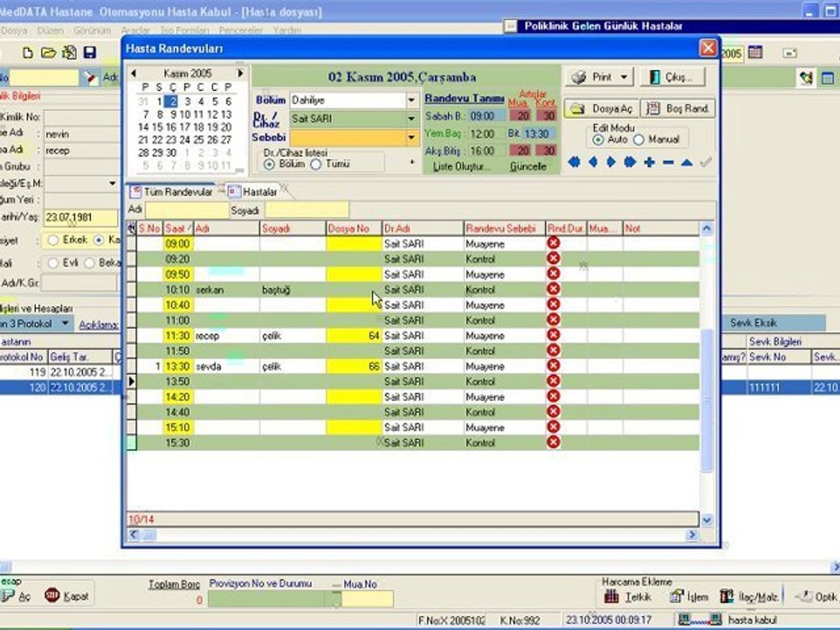Click the Boş Rand. button
This screenshot has width=840, height=630.
coord(677,108)
